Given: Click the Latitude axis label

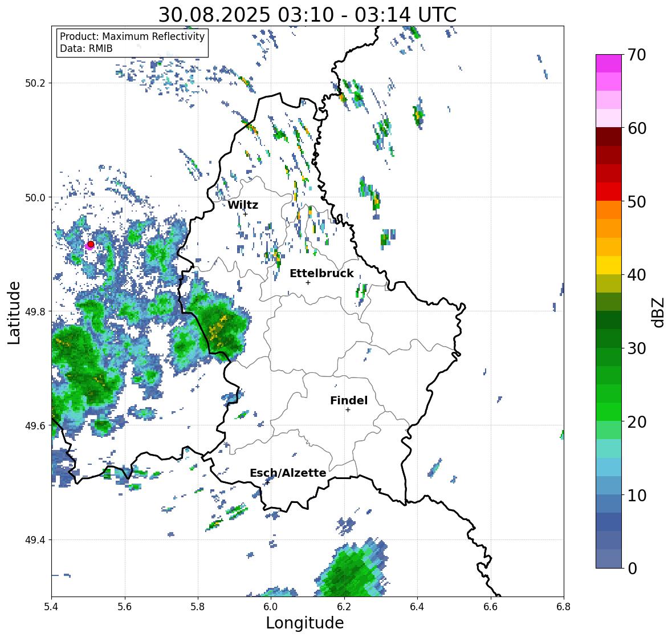Looking at the screenshot, I should coord(14,313).
